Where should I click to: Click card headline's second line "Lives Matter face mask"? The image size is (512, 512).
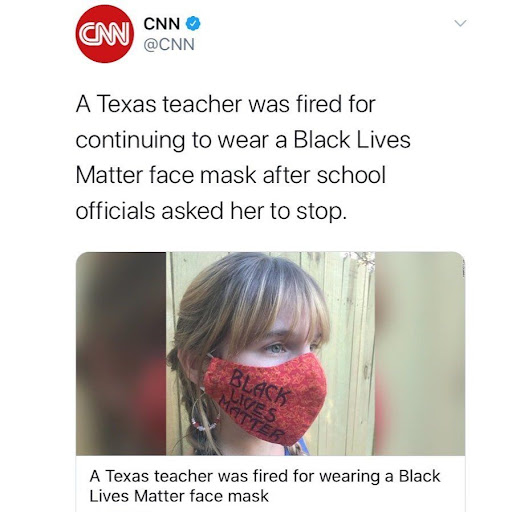(x=179, y=496)
